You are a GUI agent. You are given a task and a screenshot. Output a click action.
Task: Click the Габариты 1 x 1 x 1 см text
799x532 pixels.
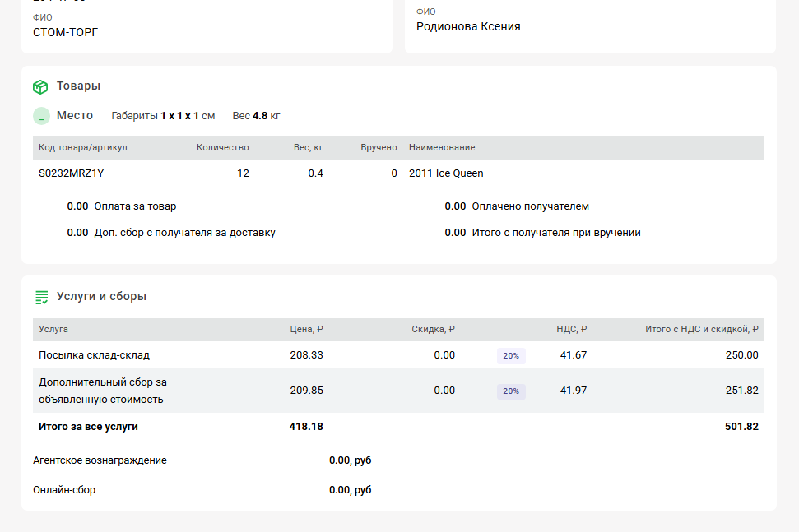(x=163, y=116)
